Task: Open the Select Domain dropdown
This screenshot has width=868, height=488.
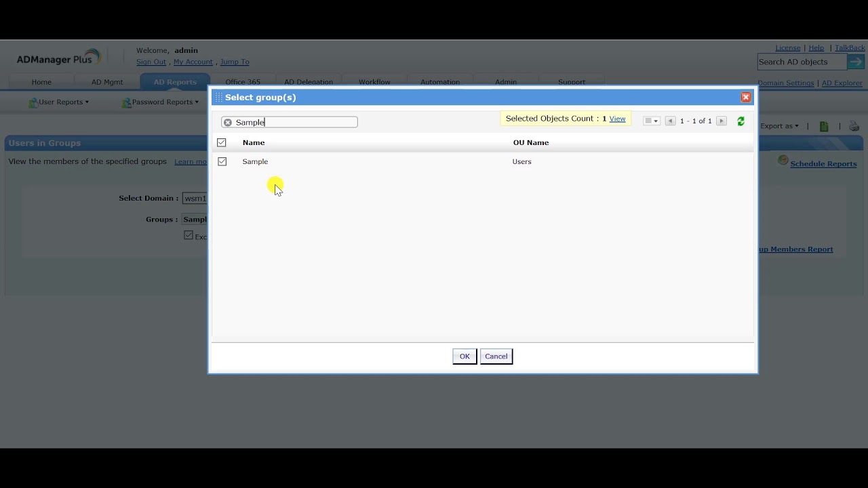Action: [195, 199]
